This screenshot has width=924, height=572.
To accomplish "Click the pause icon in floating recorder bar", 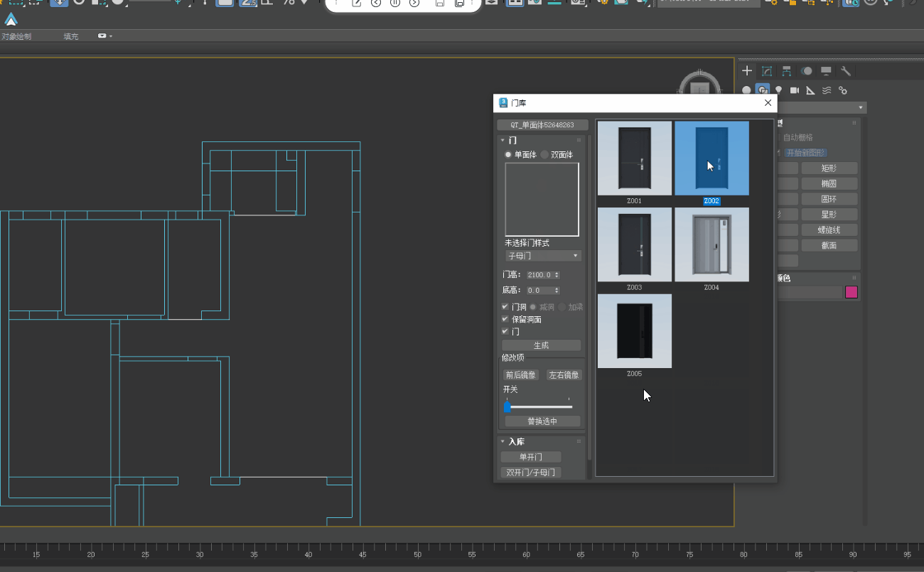I will point(395,3).
